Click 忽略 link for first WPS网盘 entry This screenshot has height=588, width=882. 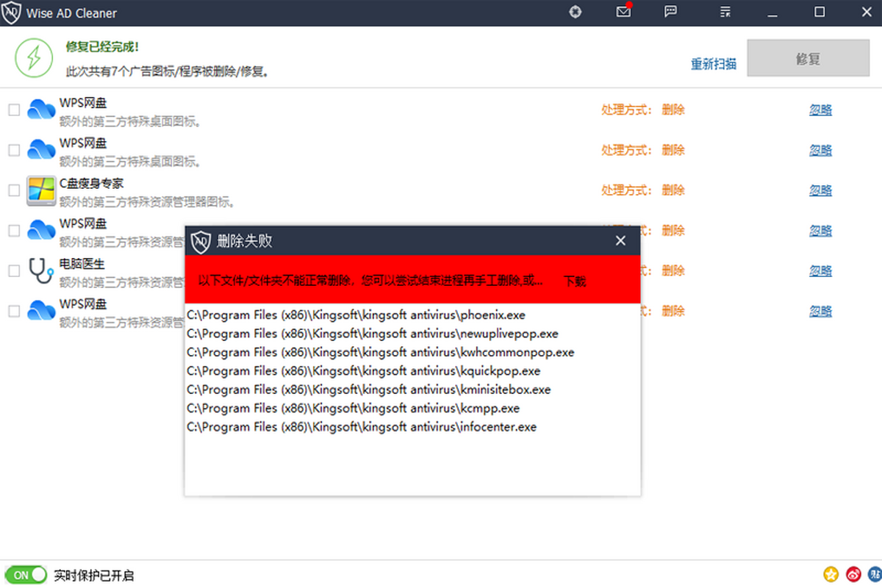pyautogui.click(x=821, y=110)
